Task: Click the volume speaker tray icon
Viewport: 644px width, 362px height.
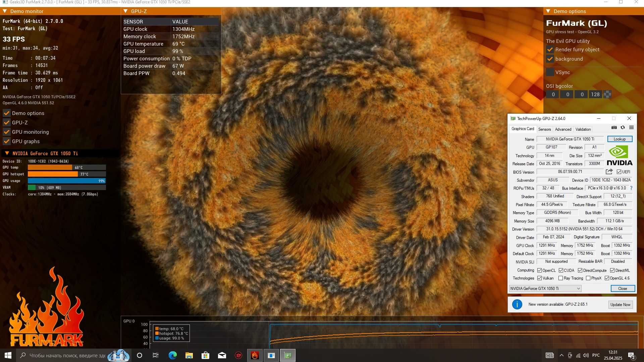Action: 586,355
